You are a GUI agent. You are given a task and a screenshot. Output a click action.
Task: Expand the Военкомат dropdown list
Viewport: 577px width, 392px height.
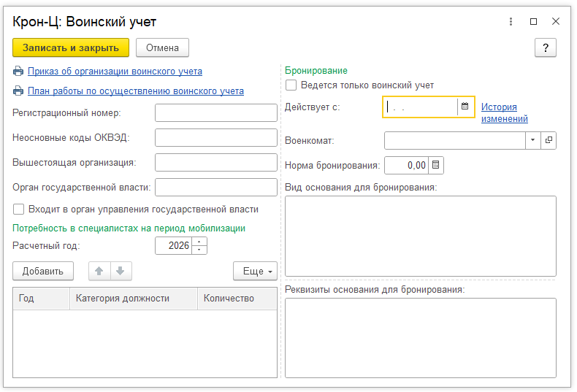point(533,140)
